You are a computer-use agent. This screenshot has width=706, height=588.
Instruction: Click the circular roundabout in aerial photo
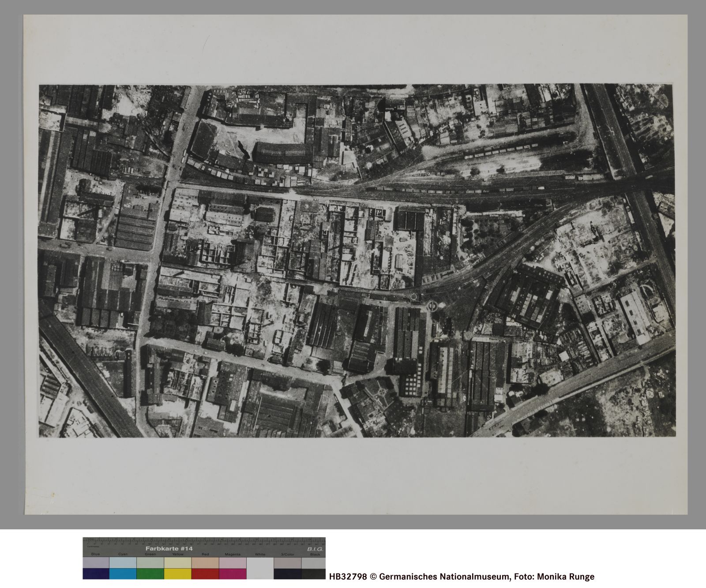click(432, 305)
